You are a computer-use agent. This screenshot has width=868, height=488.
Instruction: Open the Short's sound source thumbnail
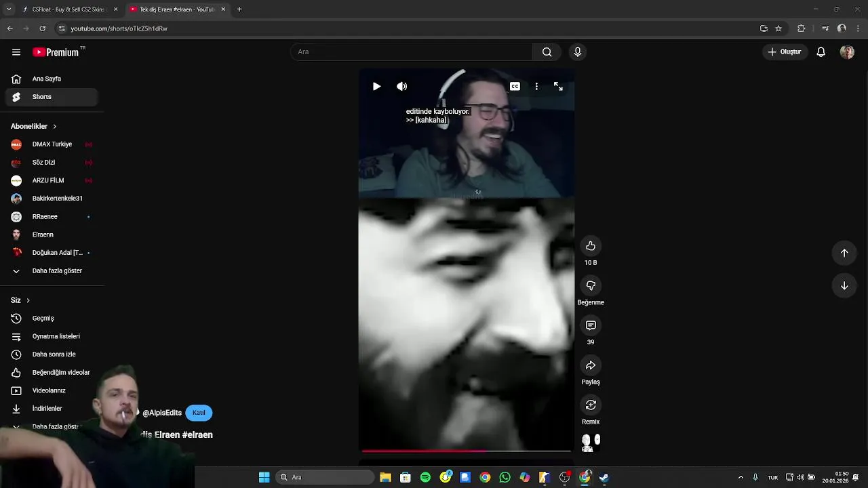click(591, 443)
